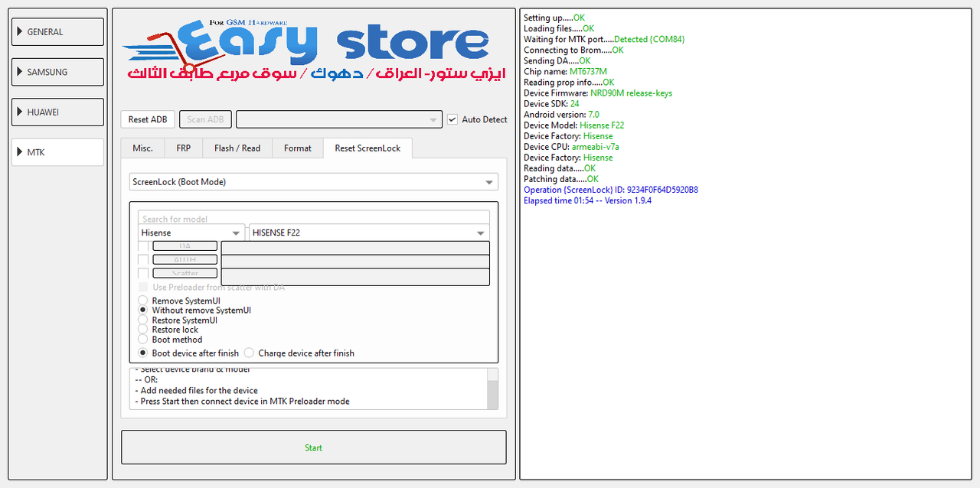Click the Elapsed time version log line
Screen dimensions: 980x488
click(588, 200)
